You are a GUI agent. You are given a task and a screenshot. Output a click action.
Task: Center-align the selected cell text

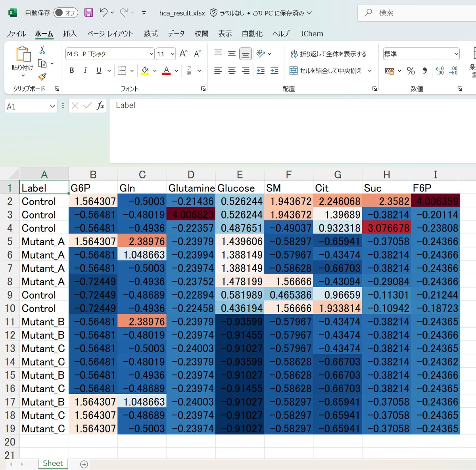(231, 71)
